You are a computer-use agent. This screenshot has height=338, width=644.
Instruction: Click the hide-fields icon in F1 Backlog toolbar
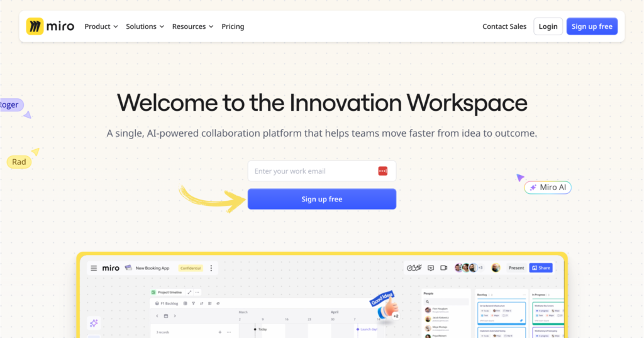[x=218, y=303]
